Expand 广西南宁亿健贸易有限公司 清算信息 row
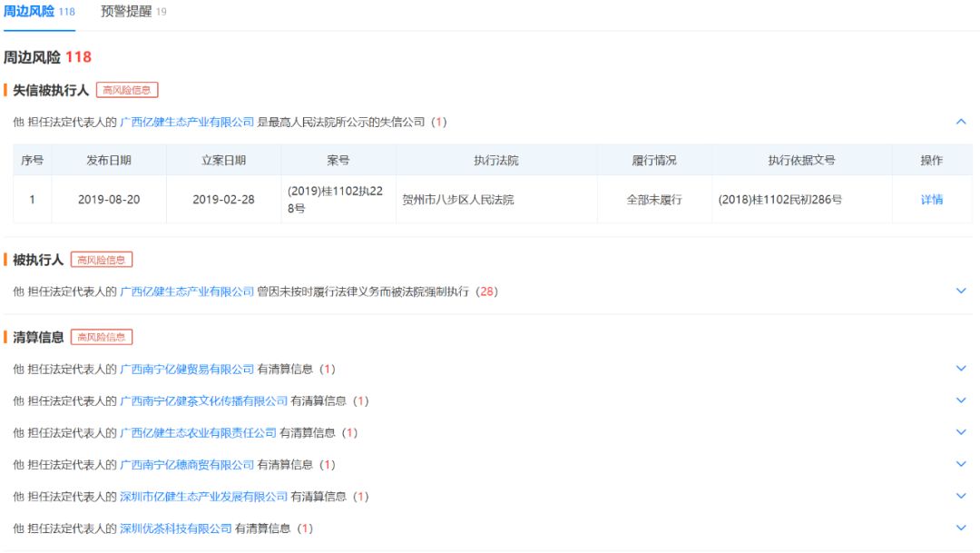Screen dimensions: 980x553 (961, 369)
